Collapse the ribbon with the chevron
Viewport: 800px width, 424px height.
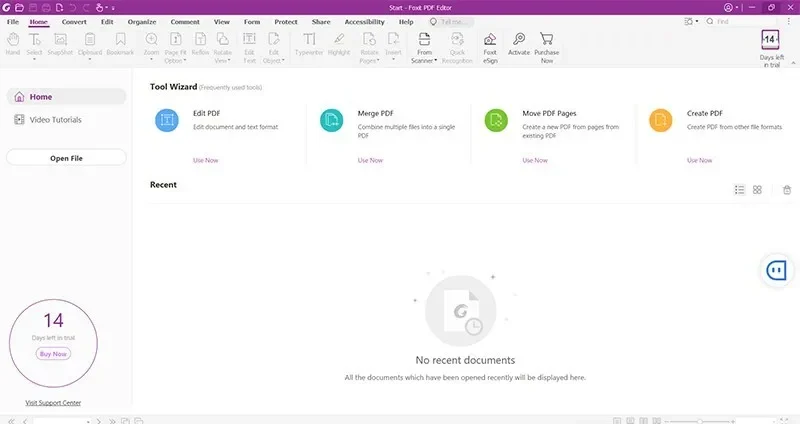click(x=793, y=63)
